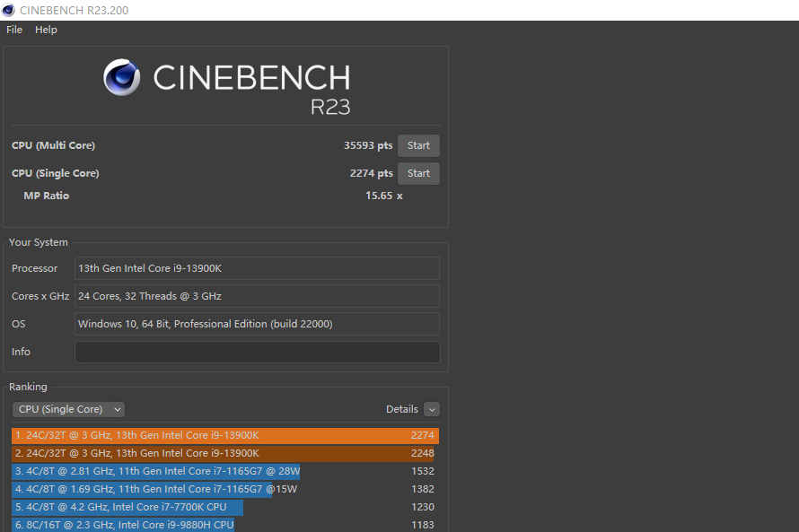This screenshot has width=799, height=532.
Task: Click the Cinebench sphere logo in header
Action: pos(121,77)
